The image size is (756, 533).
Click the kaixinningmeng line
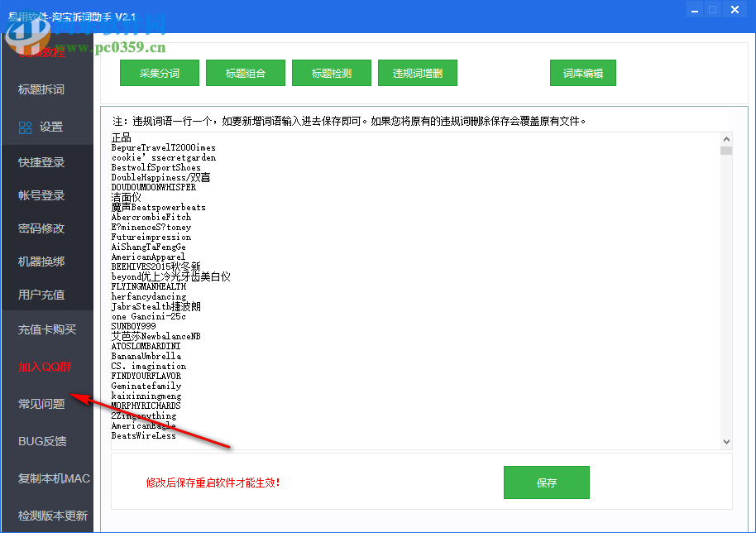point(146,396)
